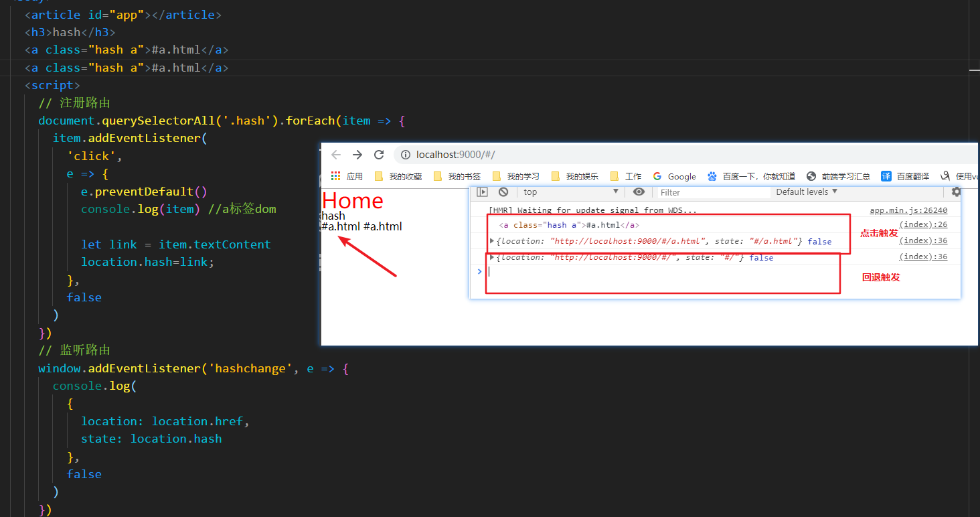Screen dimensions: 980x517
Task: Open the Default levels dropdown
Action: click(807, 192)
